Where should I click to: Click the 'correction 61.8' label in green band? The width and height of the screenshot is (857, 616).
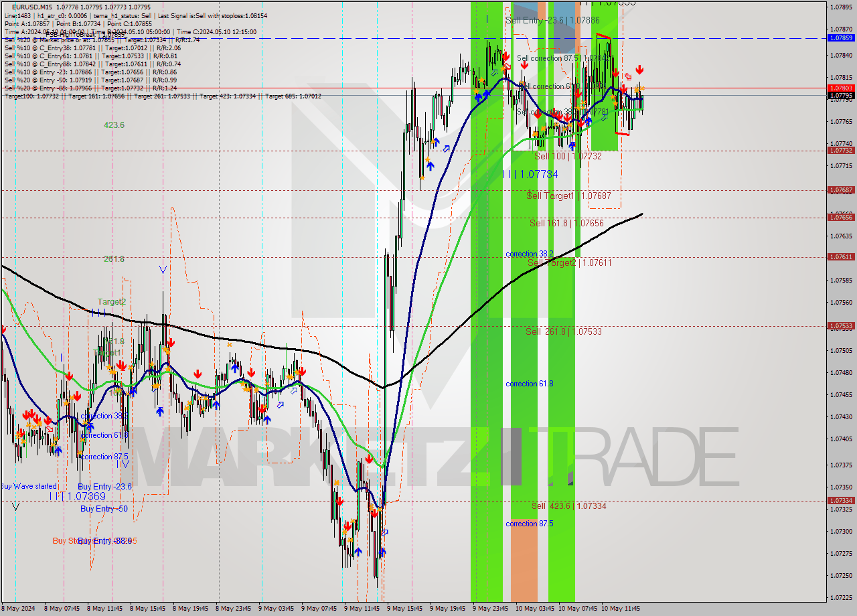coord(530,384)
